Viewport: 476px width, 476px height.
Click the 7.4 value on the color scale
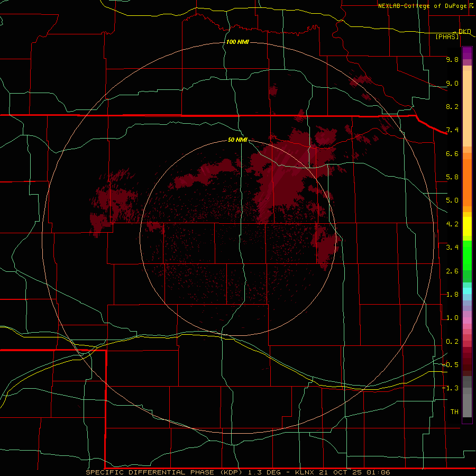452,130
